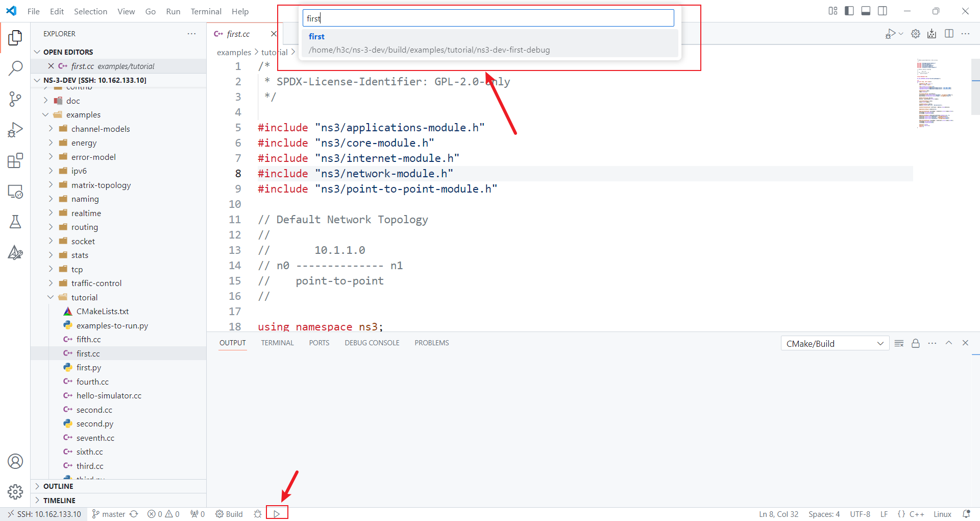The height and width of the screenshot is (521, 980).
Task: Close the first.cc editor tab
Action: [x=274, y=34]
